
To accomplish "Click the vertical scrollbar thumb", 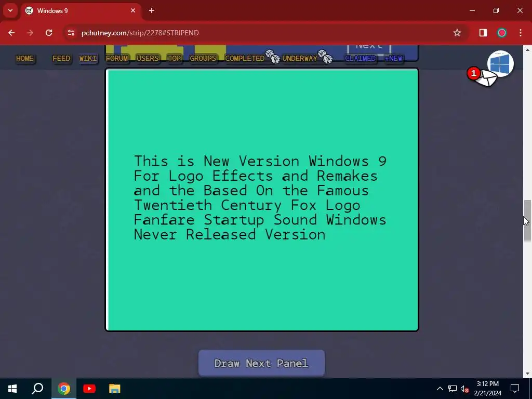I will click(x=527, y=220).
